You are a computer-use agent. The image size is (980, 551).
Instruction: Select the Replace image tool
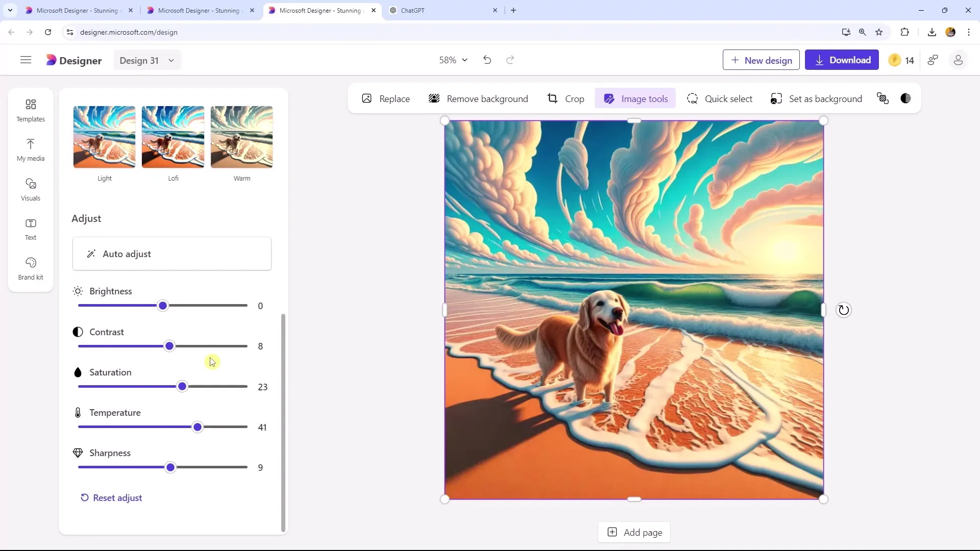coord(387,99)
